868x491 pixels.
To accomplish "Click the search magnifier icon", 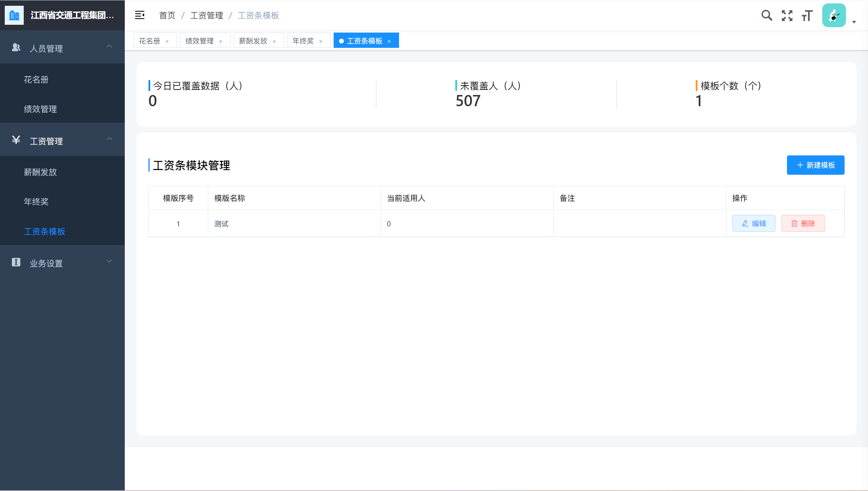I will [767, 15].
